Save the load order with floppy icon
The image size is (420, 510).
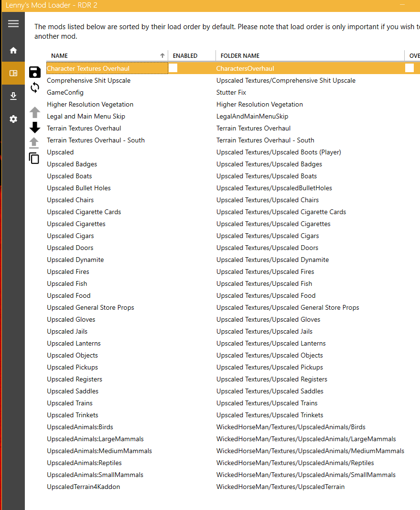(35, 72)
